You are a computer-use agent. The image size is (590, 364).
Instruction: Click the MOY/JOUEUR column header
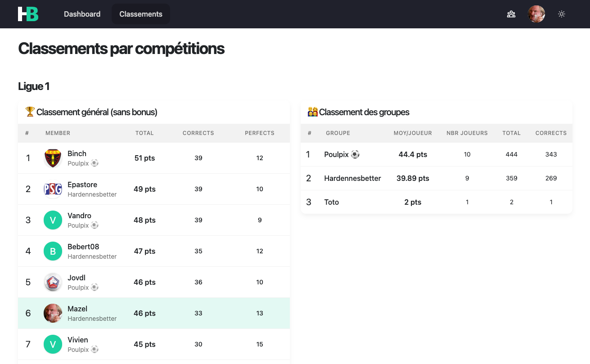(x=413, y=133)
